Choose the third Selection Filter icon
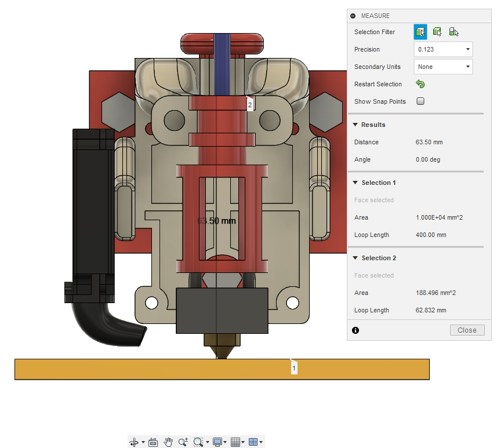This screenshot has height=448, width=497. coord(454,32)
